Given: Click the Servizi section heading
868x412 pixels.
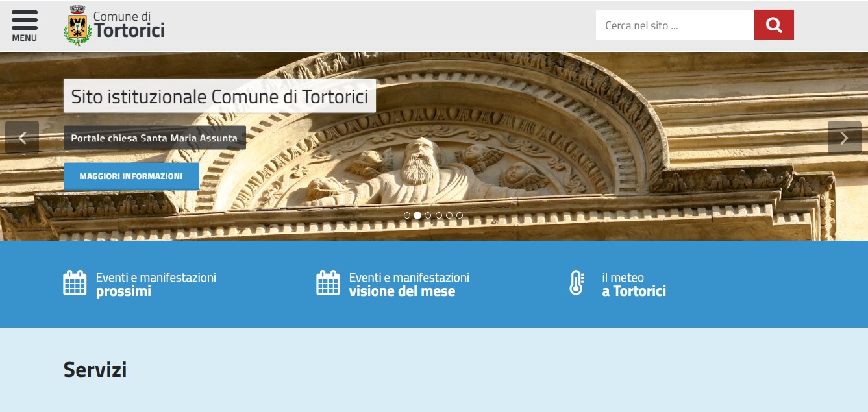Looking at the screenshot, I should 95,369.
